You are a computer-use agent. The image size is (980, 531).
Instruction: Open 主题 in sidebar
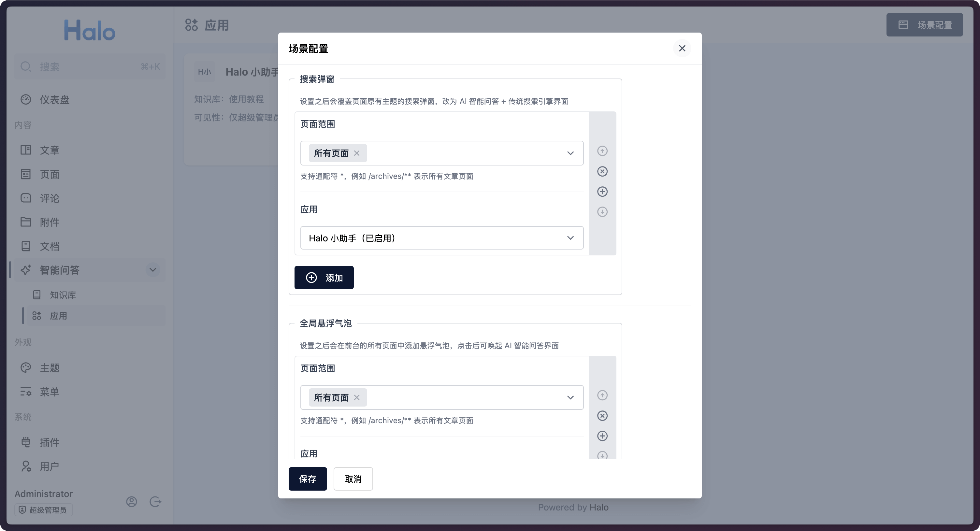(x=90, y=368)
